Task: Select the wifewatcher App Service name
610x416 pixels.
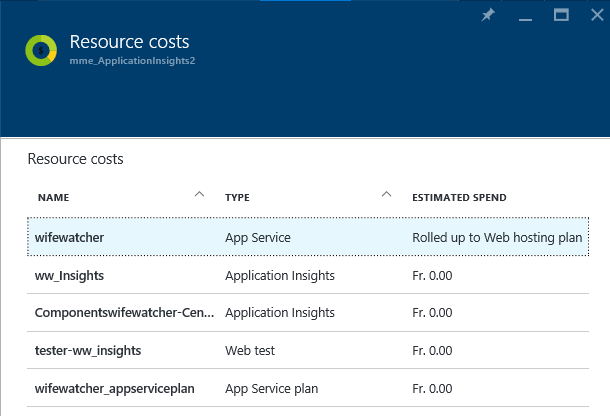Action: [x=69, y=238]
